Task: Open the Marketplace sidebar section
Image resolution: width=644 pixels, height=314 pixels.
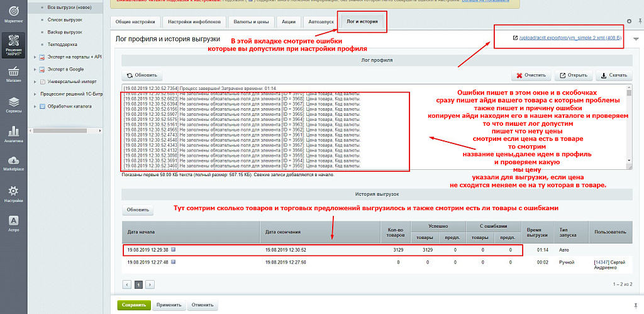Action: pos(13,163)
